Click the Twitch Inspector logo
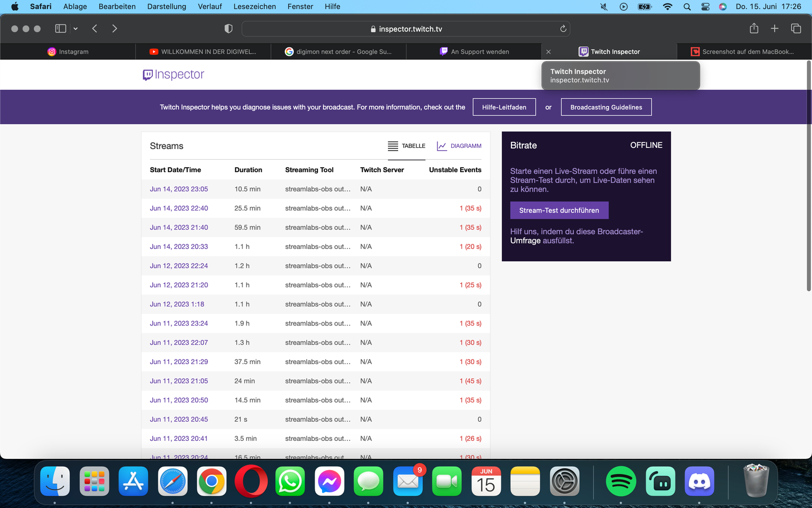The height and width of the screenshot is (508, 812). pyautogui.click(x=174, y=75)
